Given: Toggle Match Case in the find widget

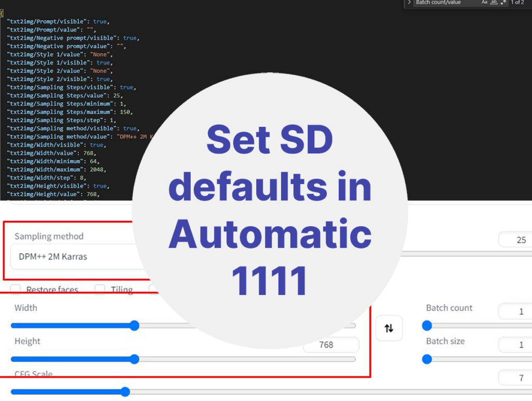Looking at the screenshot, I should pos(484,2).
